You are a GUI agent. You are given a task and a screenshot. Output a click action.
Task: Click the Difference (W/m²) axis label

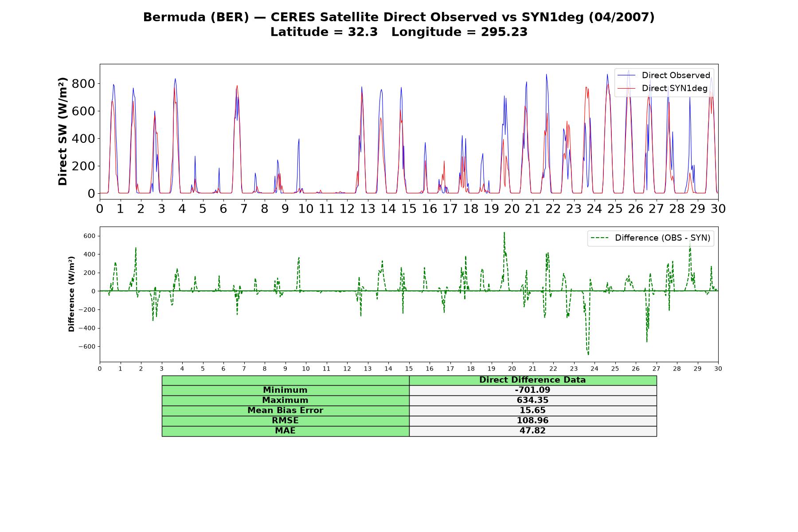(71, 294)
